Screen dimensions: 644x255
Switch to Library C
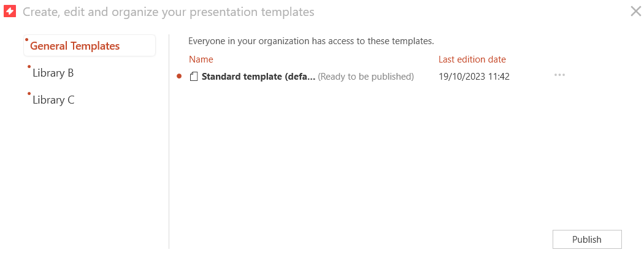pos(53,100)
